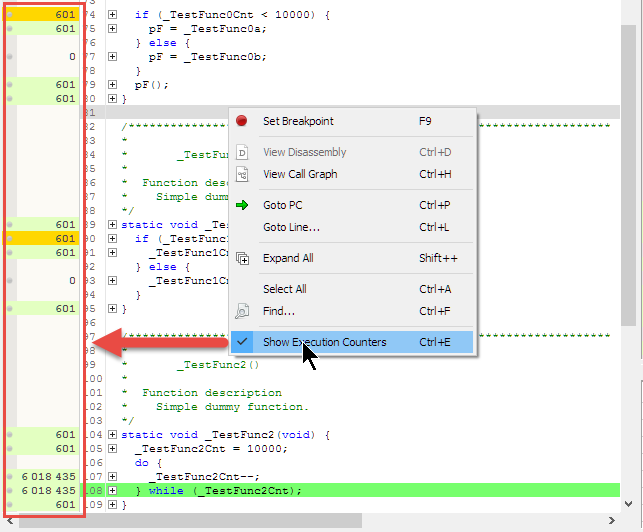Expand the fold box at line 74
Viewport: 643px width, 532px height.
pyautogui.click(x=112, y=15)
